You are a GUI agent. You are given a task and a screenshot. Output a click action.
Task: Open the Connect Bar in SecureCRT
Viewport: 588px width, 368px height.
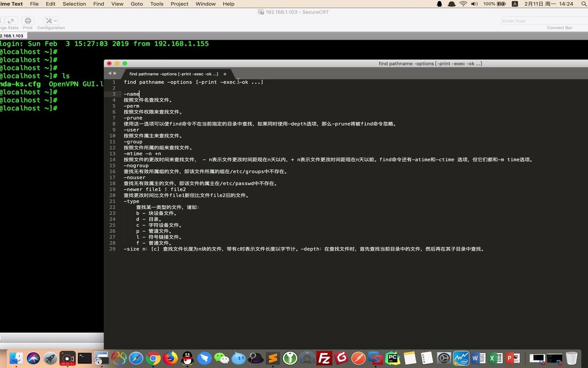559,28
